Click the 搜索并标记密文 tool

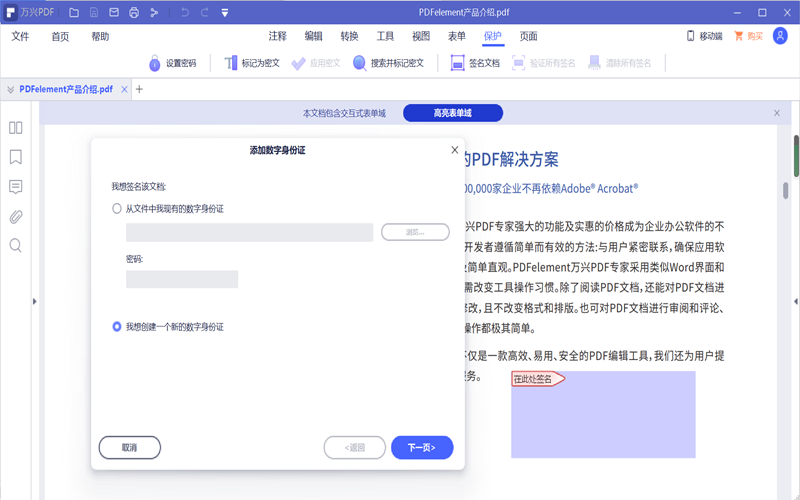[360, 63]
